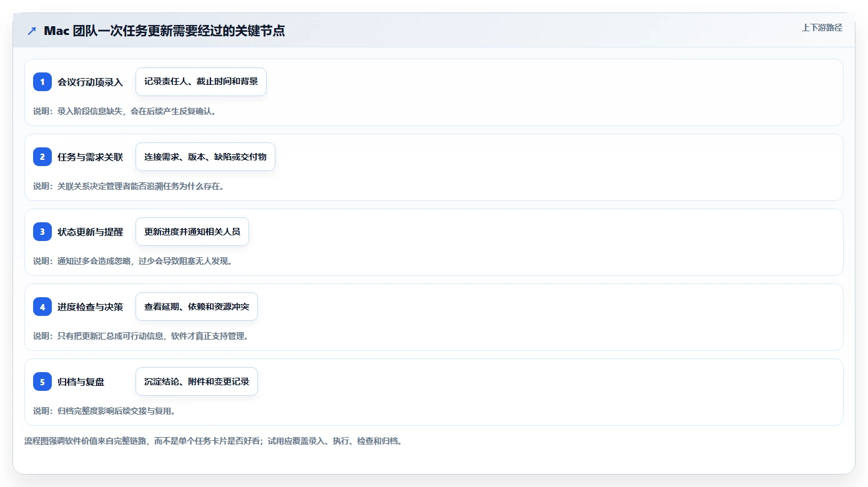Click the 进度检查与决策 step title
868x487 pixels.
coord(90,307)
